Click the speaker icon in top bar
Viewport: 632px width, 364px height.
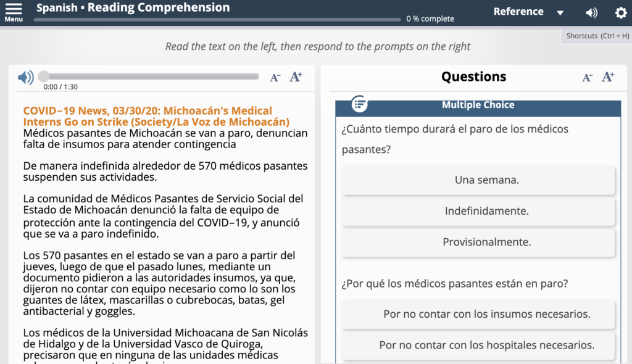[x=591, y=13]
